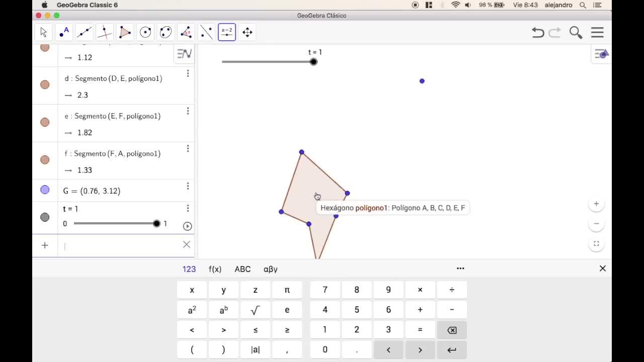This screenshot has width=644, height=362.
Task: Move cursor left with keyboard arrow key
Action: pyautogui.click(x=388, y=350)
